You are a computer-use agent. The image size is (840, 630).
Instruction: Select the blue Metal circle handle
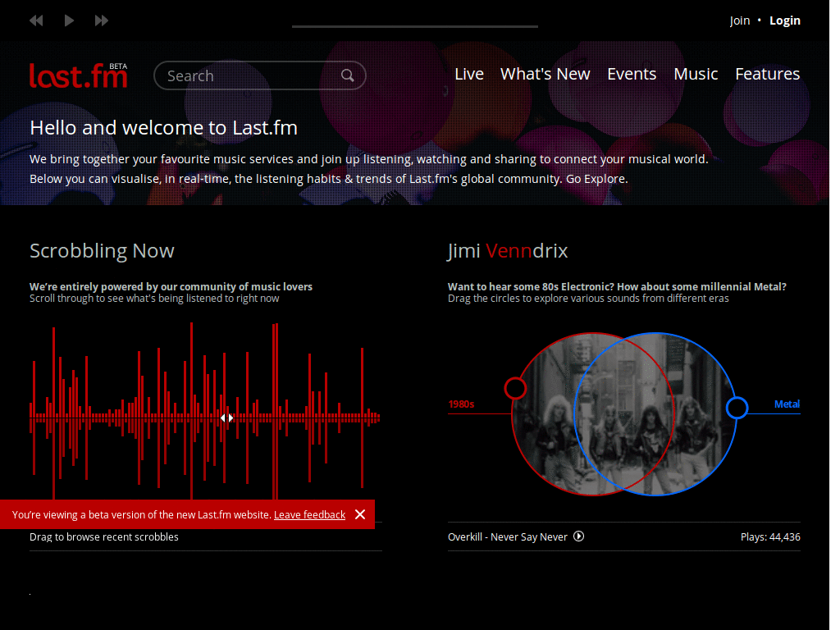(x=737, y=408)
